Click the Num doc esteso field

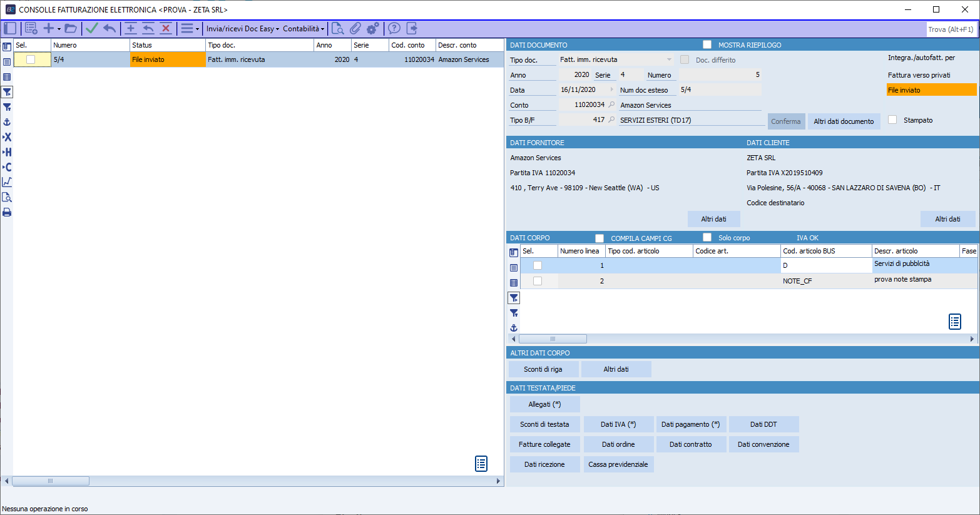pos(720,89)
